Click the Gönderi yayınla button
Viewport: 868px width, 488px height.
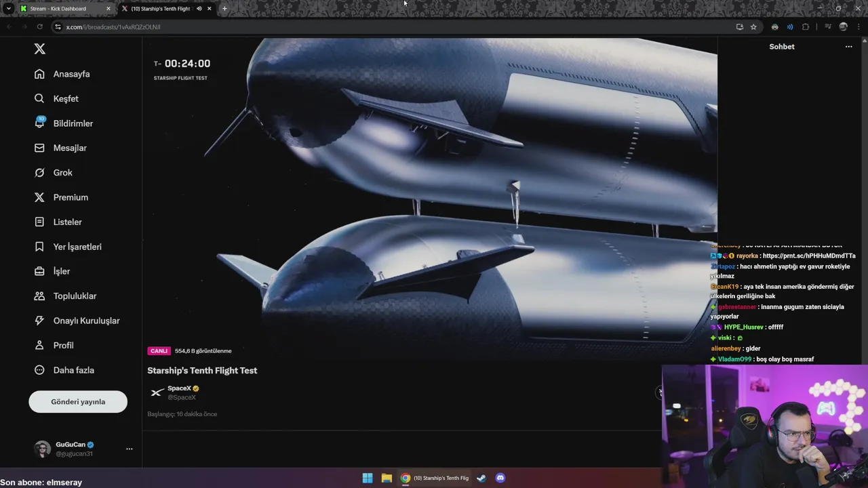pyautogui.click(x=78, y=402)
